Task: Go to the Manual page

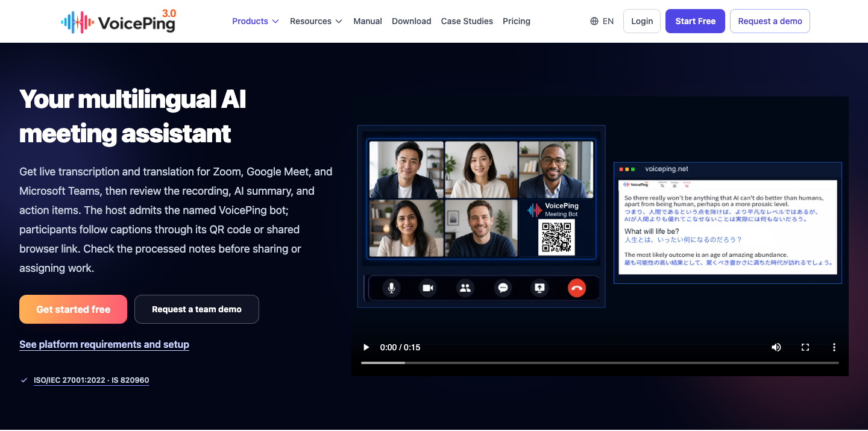Action: [x=368, y=21]
